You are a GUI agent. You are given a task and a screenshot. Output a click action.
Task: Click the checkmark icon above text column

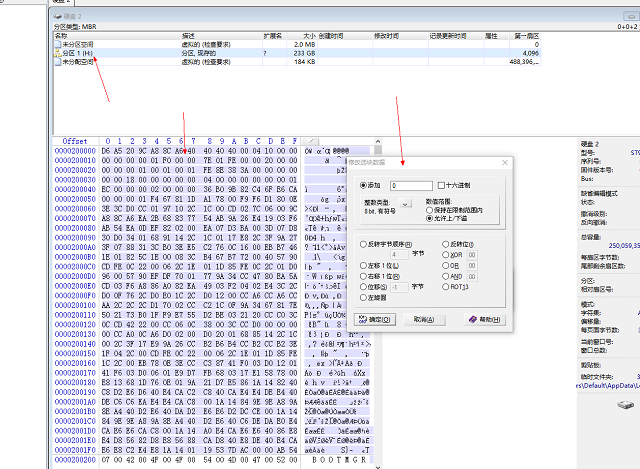click(311, 141)
